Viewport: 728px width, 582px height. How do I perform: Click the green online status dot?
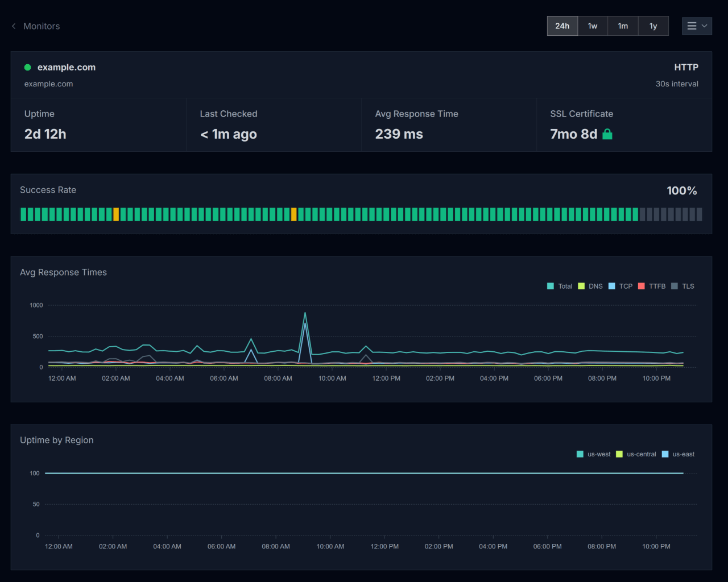[x=27, y=68]
